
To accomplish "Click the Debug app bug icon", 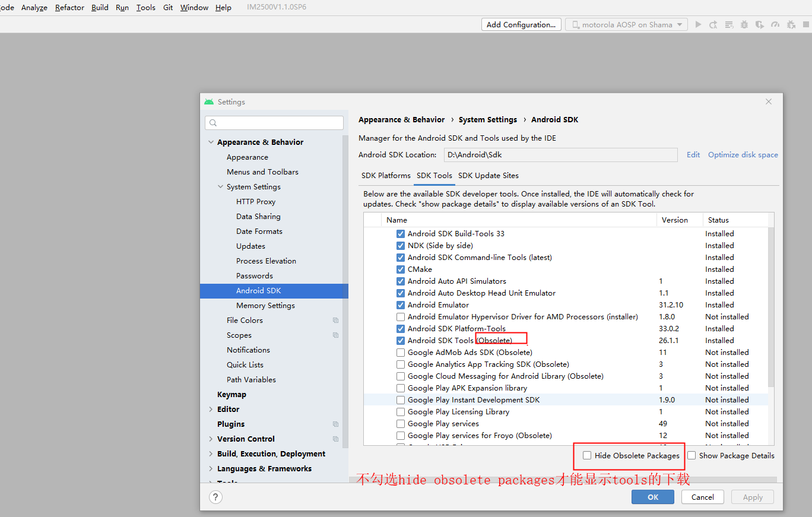I will 744,24.
